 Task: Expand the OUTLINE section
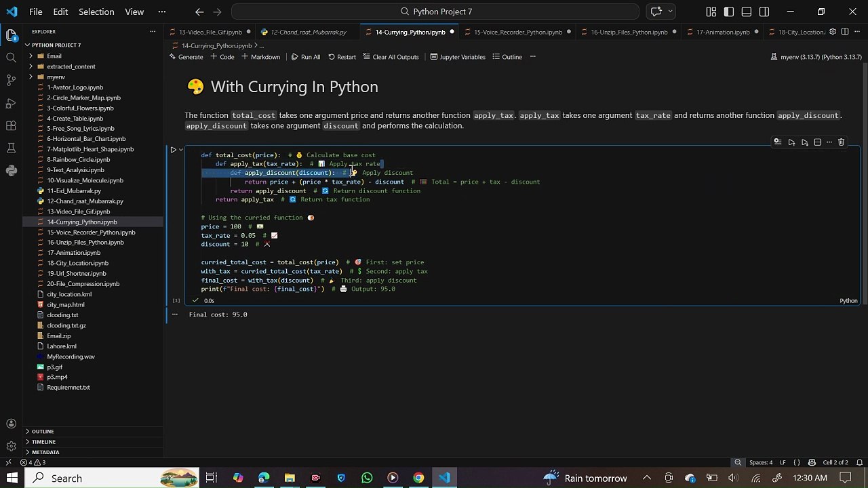(x=42, y=432)
